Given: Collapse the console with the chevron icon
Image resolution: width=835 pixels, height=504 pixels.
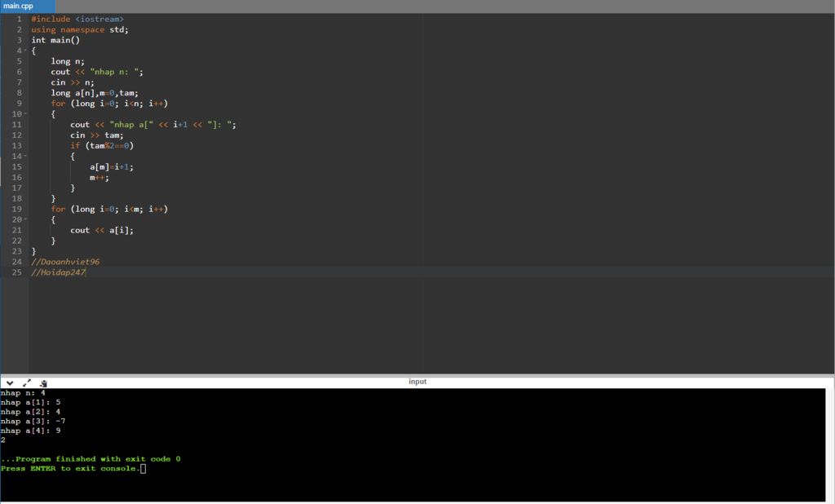Looking at the screenshot, I should coord(10,382).
